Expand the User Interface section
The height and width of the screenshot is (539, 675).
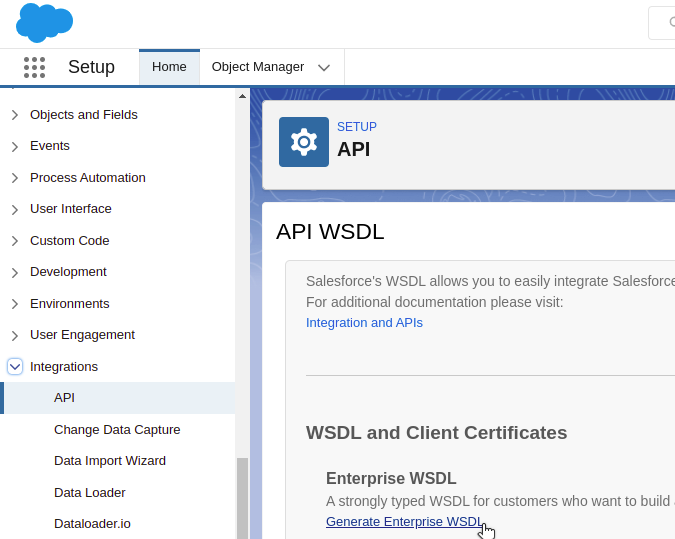coord(15,210)
